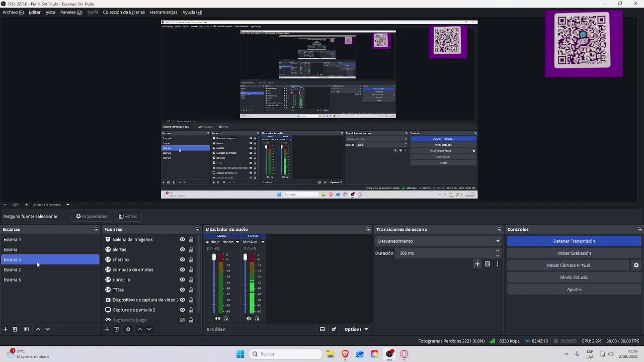Move the selected source down

click(x=149, y=329)
